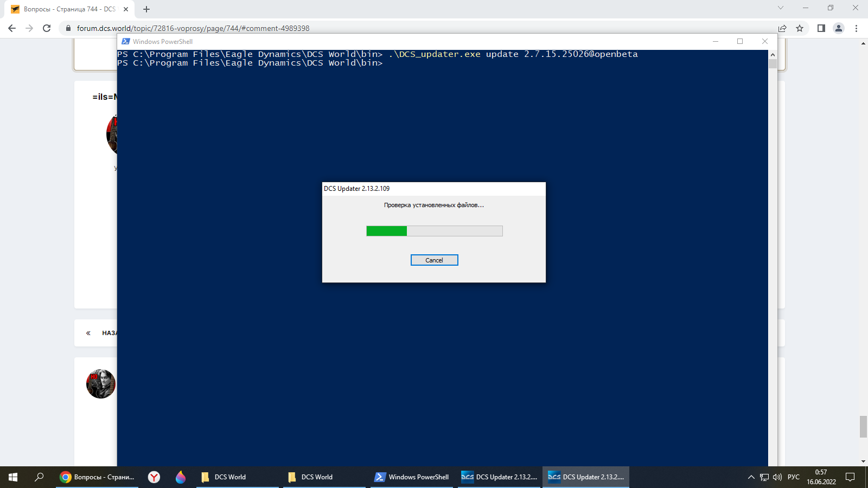Screen dimensions: 868x488
Task: Open Windows taskbar search
Action: pyautogui.click(x=39, y=477)
